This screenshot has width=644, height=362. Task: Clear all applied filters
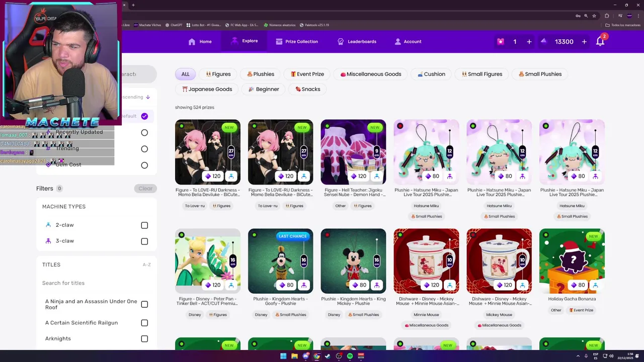coord(145,189)
